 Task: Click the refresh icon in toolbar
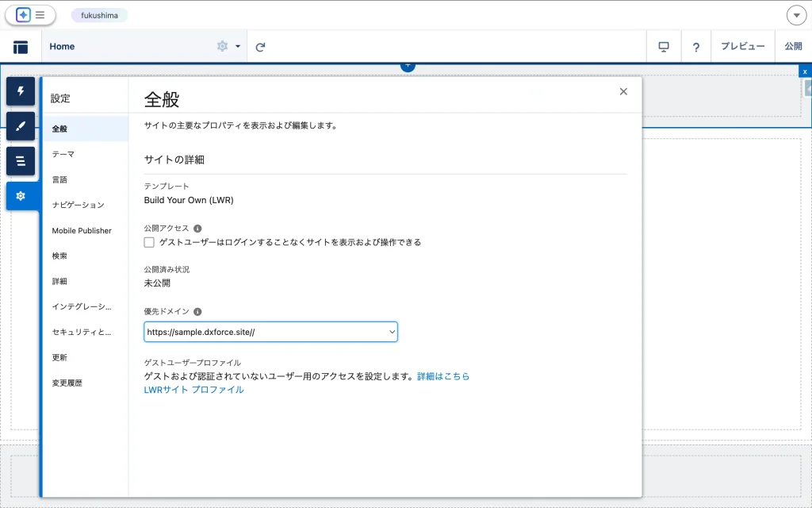tap(260, 47)
